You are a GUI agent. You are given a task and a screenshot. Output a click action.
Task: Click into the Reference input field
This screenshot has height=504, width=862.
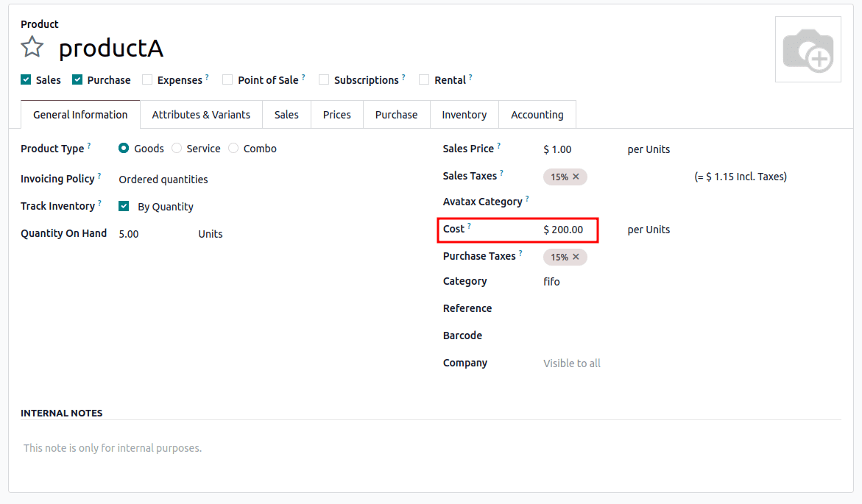tap(691, 309)
